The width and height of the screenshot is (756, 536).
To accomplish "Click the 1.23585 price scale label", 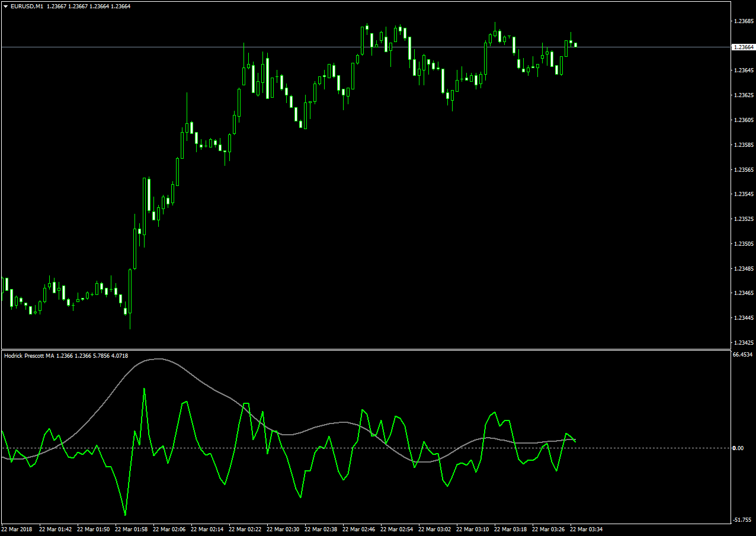I will 743,145.
